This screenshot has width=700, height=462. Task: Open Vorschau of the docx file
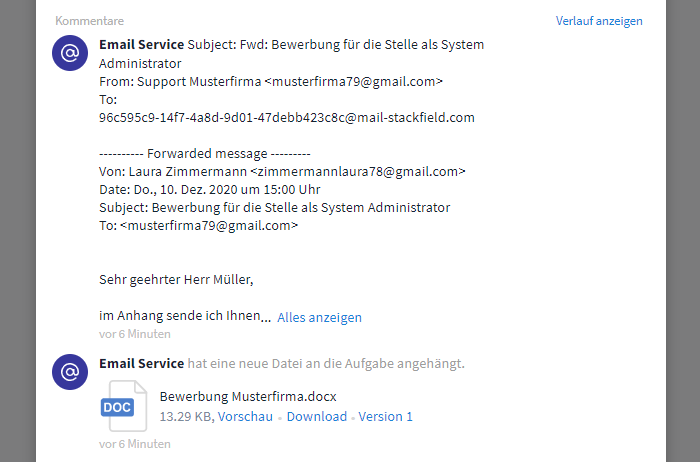click(x=245, y=416)
